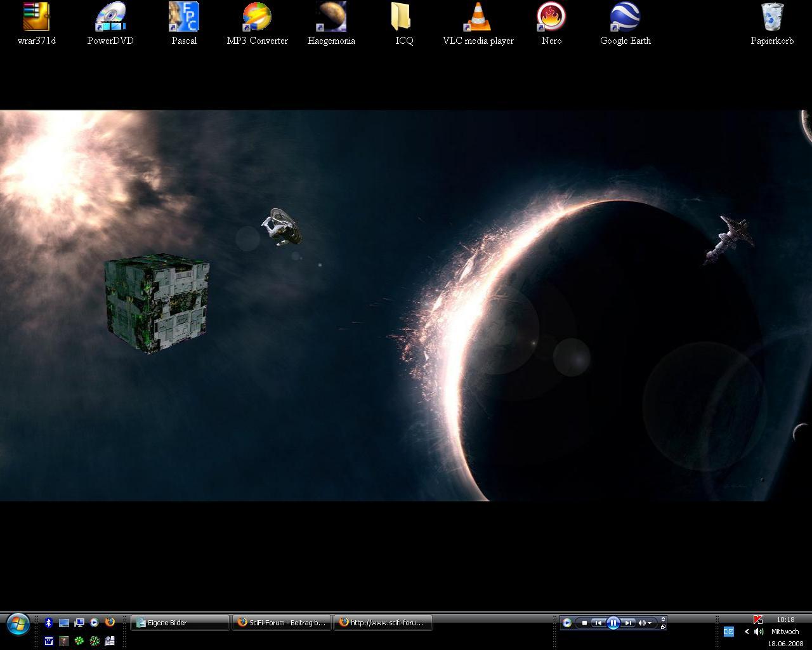Screen dimensions: 812x650
Task: Stop playback in the media player toolbar
Action: [x=584, y=623]
